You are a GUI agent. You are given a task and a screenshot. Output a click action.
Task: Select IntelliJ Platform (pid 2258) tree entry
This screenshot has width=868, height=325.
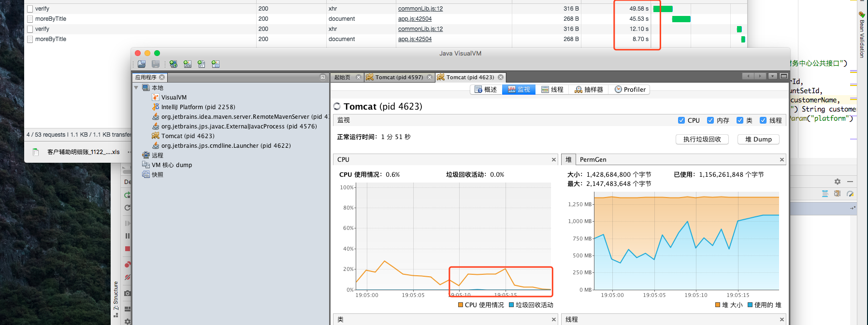pos(198,107)
